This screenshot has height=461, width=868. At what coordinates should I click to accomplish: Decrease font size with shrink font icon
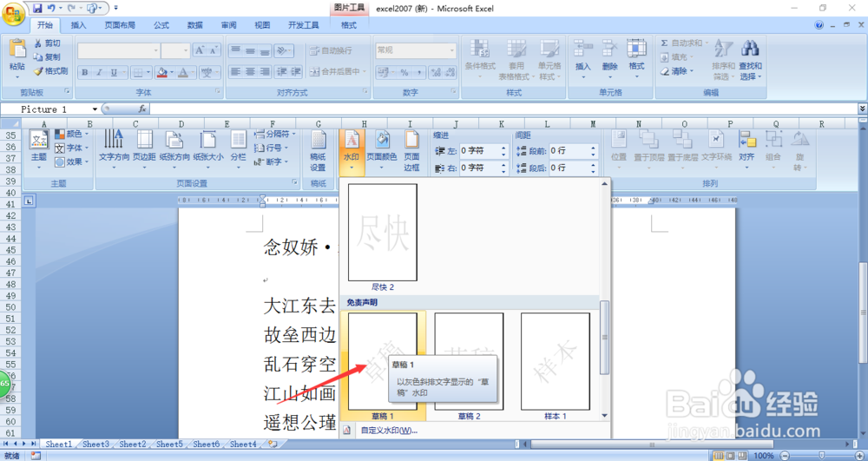pyautogui.click(x=214, y=50)
